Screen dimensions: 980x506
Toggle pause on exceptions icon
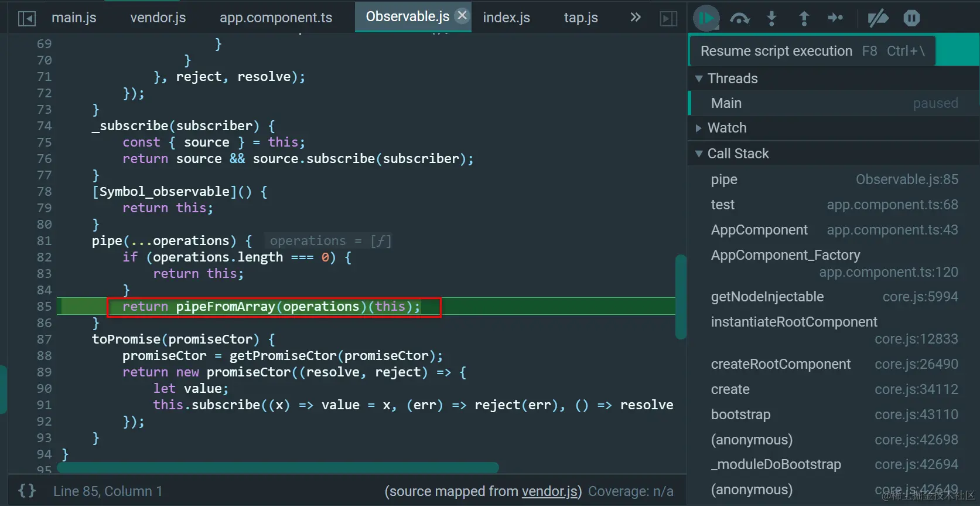tap(911, 18)
